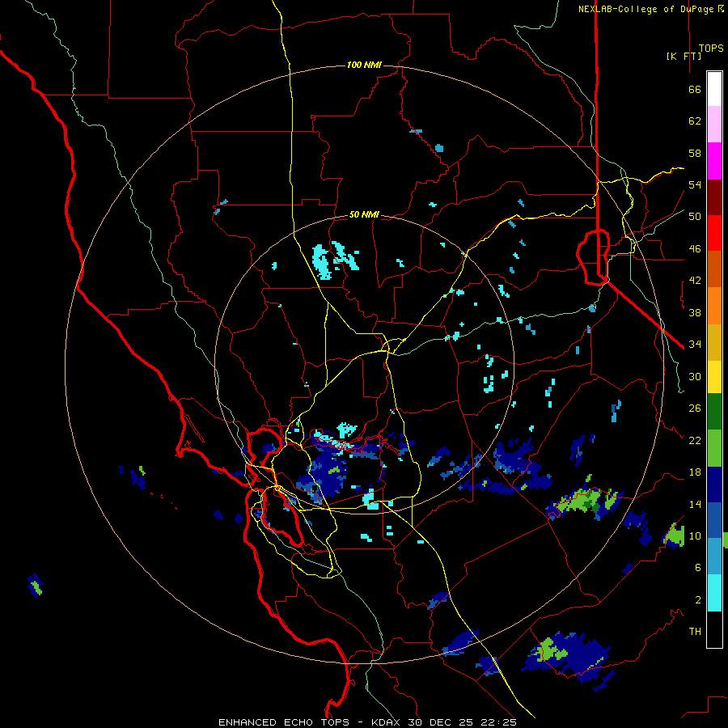Click the magenta legend swatch
Screen dimensions: 728x728
pos(714,161)
